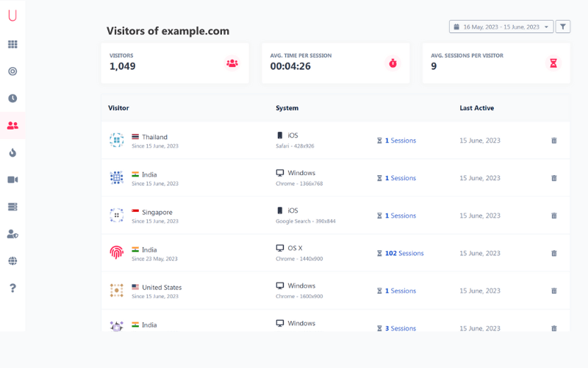Click the System column header
Screen dimensions: 588x368
(287, 107)
